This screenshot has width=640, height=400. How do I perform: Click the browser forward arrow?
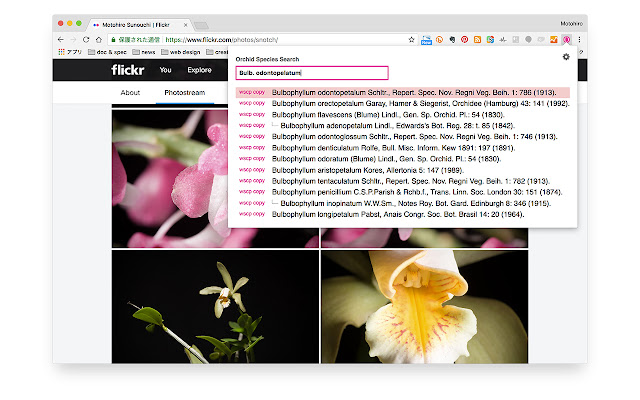(73, 40)
